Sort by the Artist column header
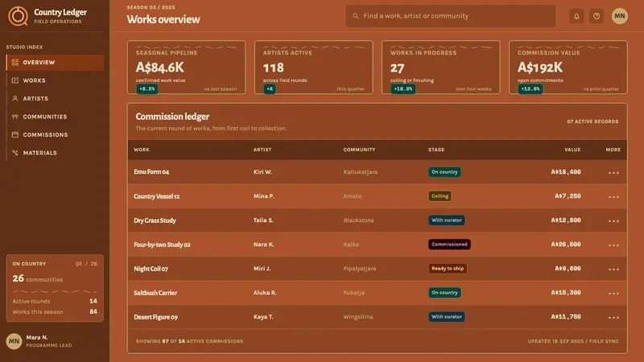Screen dimensions: 644x362 [262, 150]
